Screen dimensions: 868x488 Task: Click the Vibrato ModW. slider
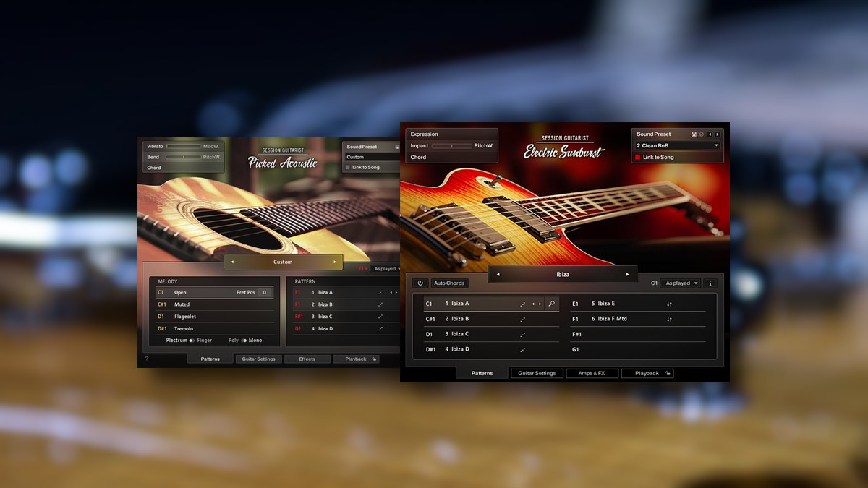(x=184, y=146)
